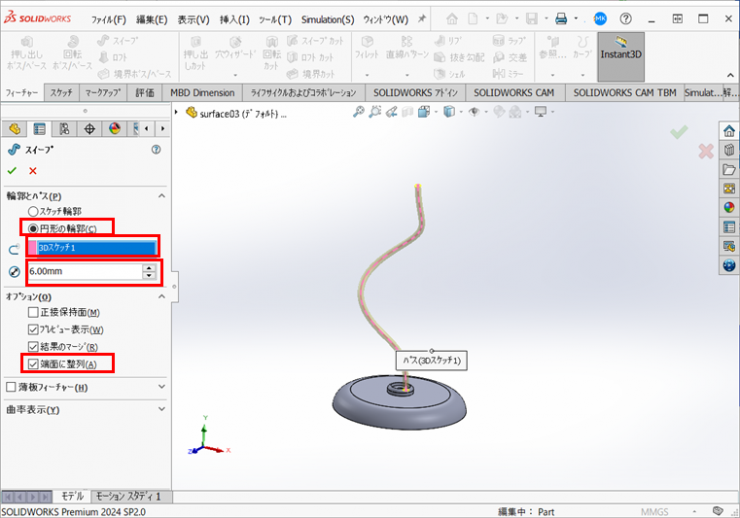
Task: Cancel the sweep with the red X
Action: point(33,171)
